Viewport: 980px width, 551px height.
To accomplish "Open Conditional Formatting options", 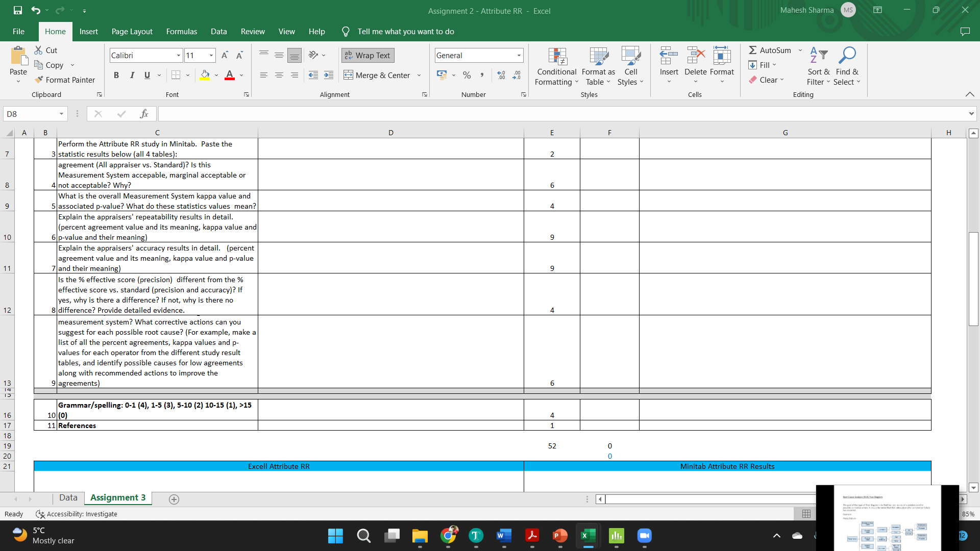I will pyautogui.click(x=556, y=66).
